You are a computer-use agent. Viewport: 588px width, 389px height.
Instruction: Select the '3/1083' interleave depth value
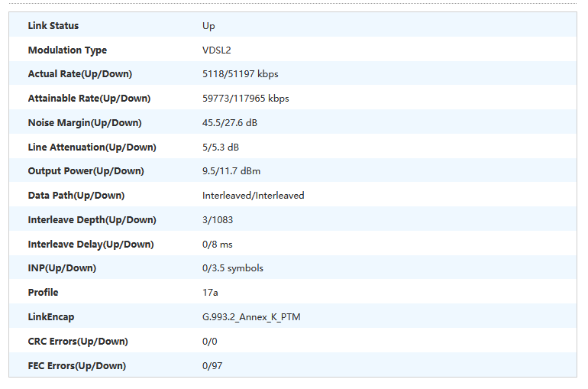click(x=218, y=220)
